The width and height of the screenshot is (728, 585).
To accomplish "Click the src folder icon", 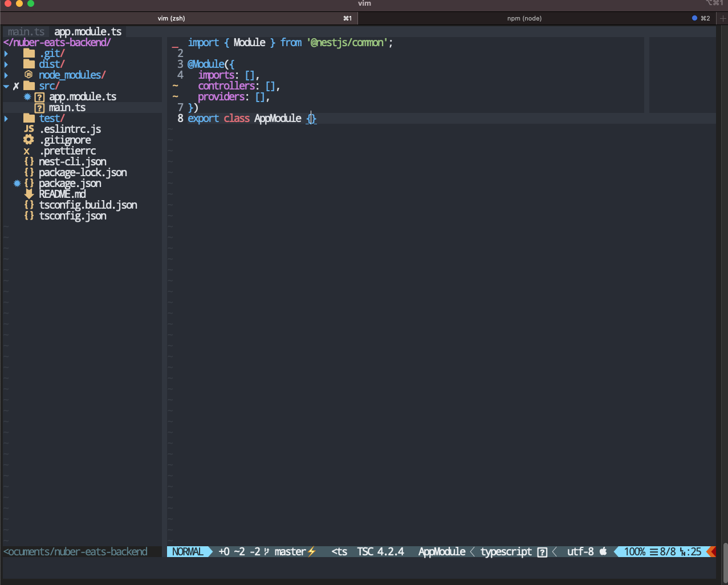I will pyautogui.click(x=29, y=86).
